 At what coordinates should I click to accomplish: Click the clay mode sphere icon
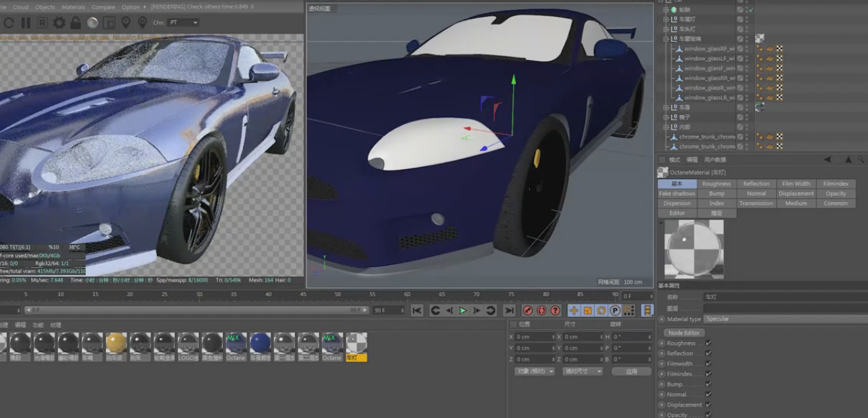coord(92,23)
